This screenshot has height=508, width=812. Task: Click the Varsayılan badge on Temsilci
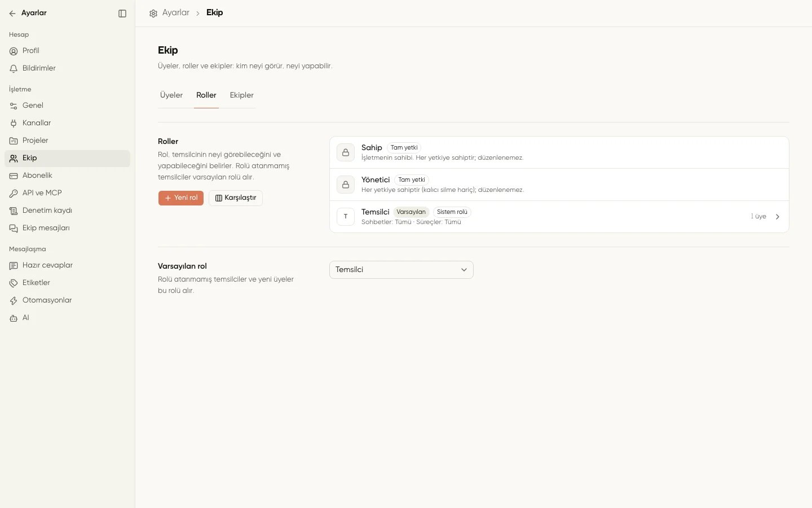click(411, 212)
